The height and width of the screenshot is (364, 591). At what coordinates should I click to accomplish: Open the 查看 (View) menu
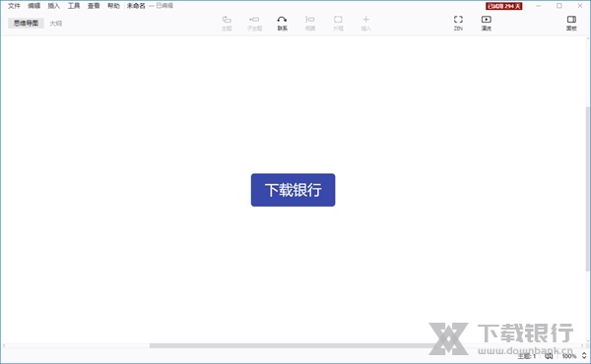94,6
